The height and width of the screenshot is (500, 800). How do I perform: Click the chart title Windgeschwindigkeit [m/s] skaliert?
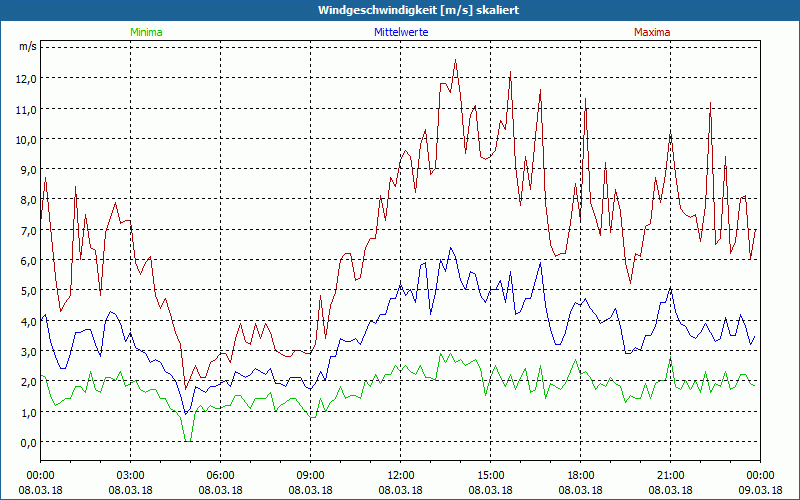coord(418,10)
